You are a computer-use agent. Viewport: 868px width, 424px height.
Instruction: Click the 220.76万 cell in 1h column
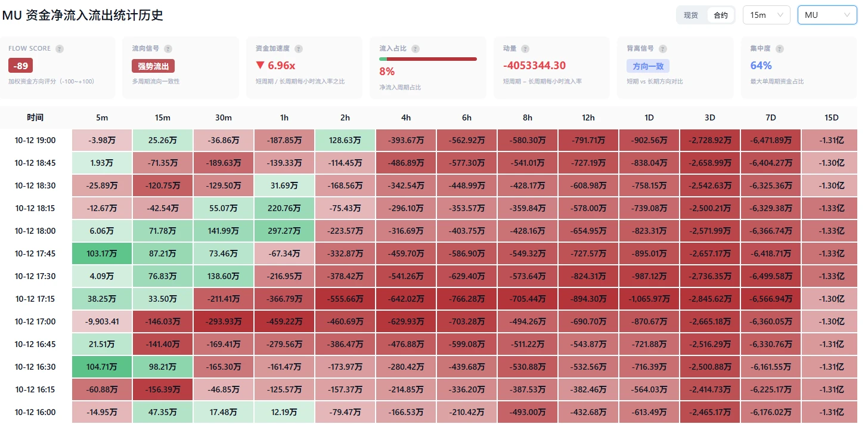(x=284, y=208)
